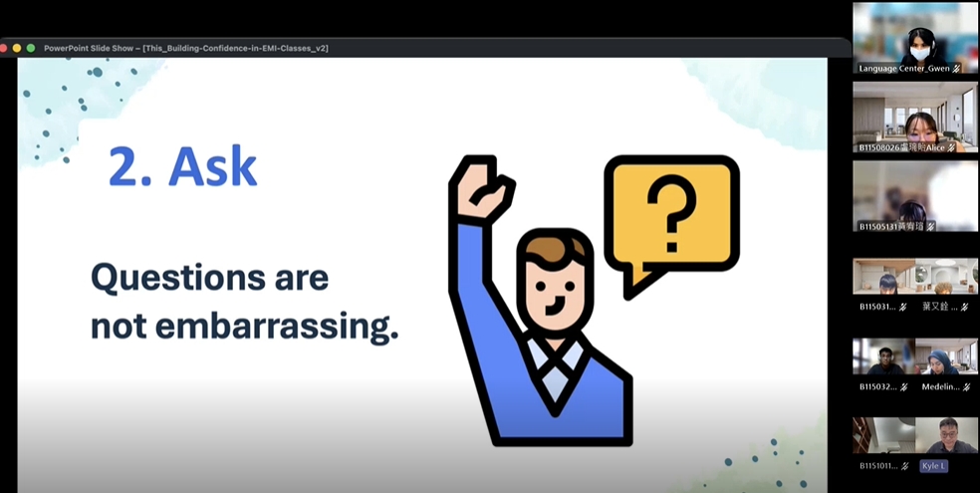Click the green full-screen window button

[x=31, y=48]
